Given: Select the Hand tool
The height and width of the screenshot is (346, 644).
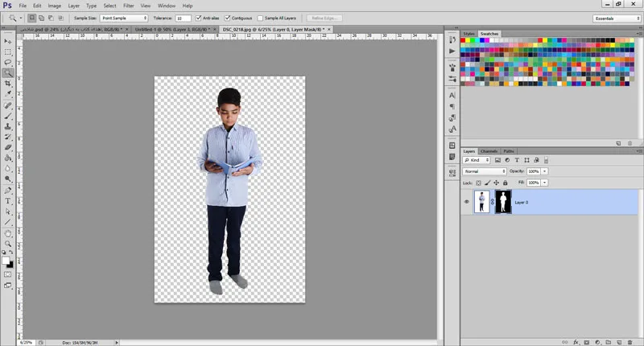Looking at the screenshot, I should [8, 233].
